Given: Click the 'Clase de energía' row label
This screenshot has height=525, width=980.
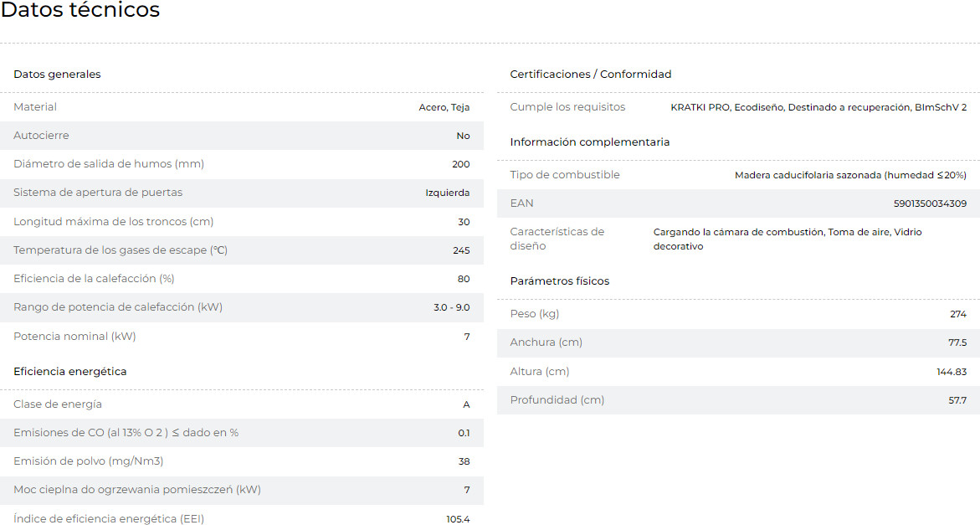Looking at the screenshot, I should [x=58, y=404].
